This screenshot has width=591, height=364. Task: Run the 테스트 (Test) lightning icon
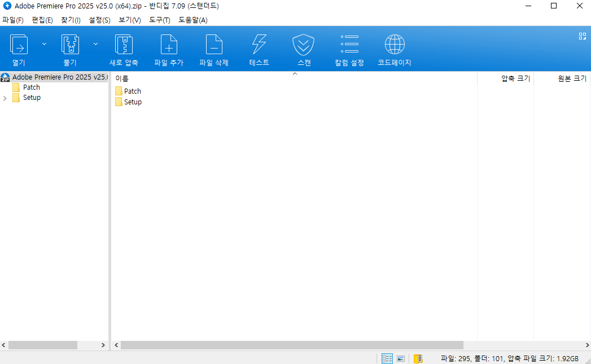(259, 45)
